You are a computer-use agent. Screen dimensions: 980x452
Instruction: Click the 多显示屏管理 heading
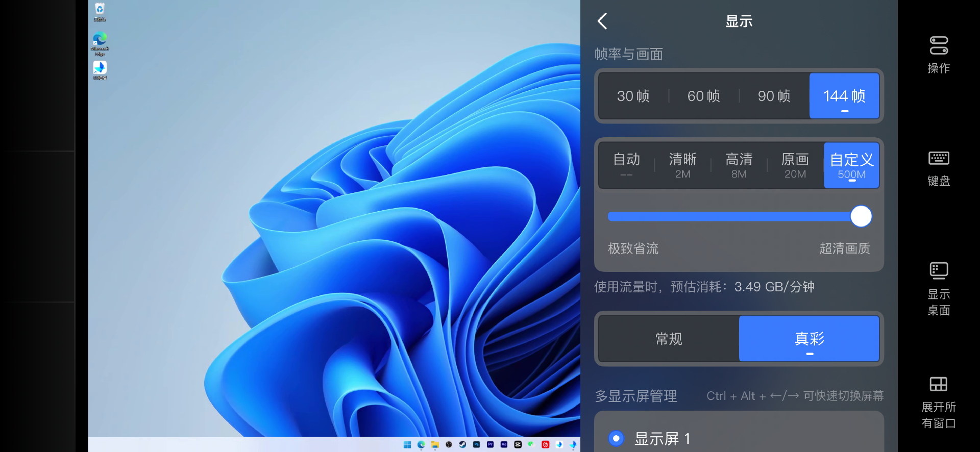click(636, 396)
